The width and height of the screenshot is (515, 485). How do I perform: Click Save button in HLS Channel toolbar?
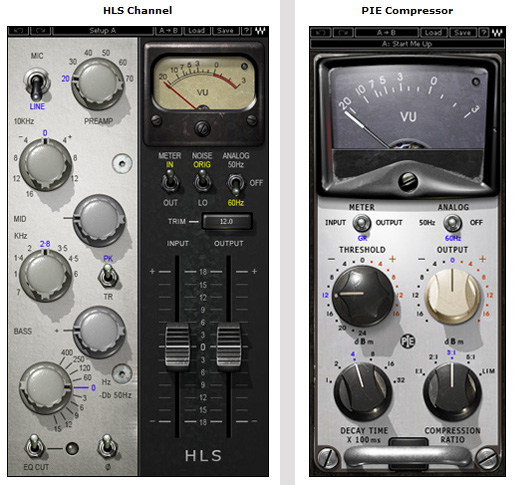click(x=225, y=31)
